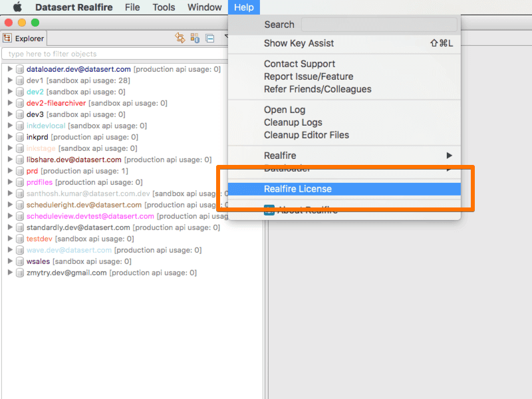The image size is (532, 399).
Task: Choose Contact Support
Action: tap(344, 64)
